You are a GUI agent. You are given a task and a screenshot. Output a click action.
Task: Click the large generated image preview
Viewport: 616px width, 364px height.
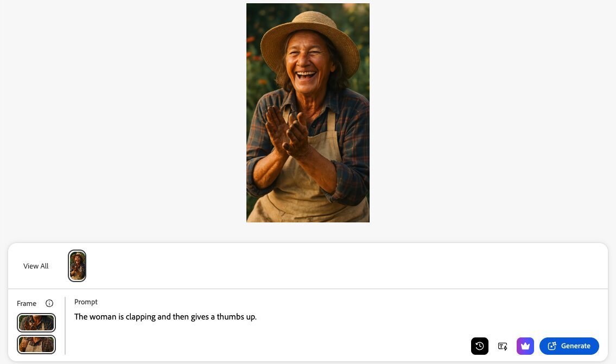pyautogui.click(x=308, y=113)
